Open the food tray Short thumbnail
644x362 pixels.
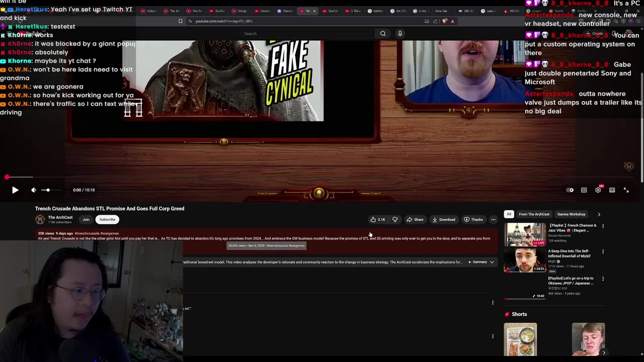[520, 339]
